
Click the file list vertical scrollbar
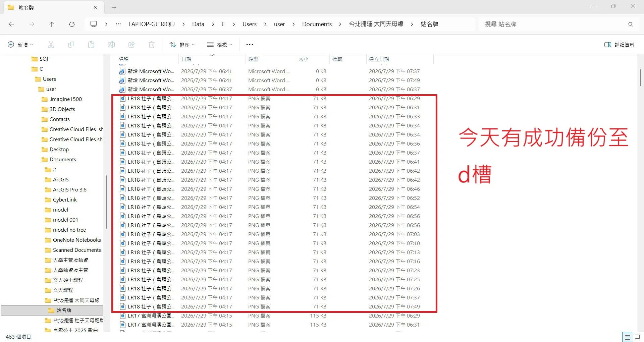coord(640,78)
